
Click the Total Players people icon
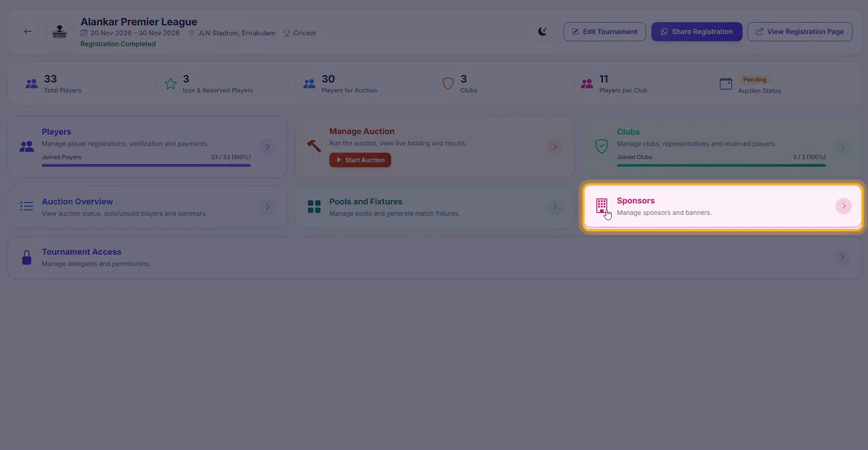pos(32,84)
